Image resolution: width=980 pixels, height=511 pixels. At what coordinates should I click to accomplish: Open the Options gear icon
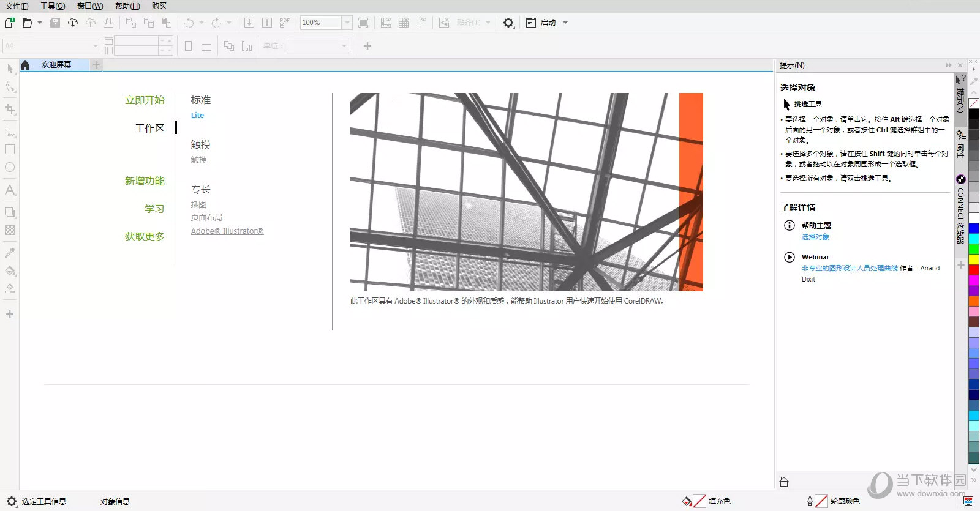[508, 23]
